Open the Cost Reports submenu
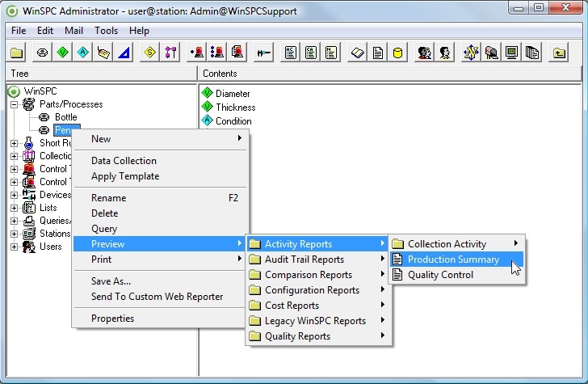This screenshot has width=588, height=384. coord(318,306)
